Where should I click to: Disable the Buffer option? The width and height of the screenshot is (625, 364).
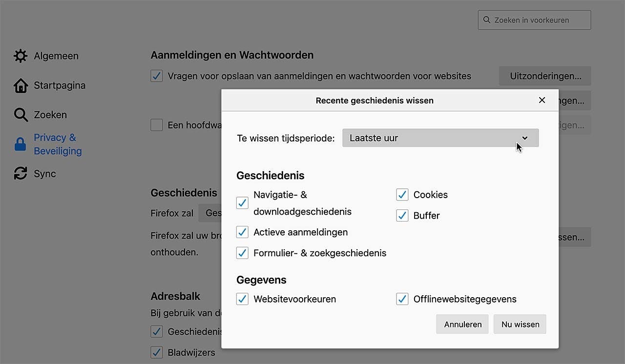402,215
